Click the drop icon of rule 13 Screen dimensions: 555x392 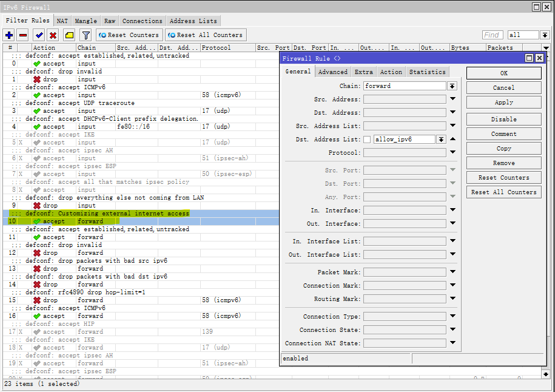(x=37, y=269)
